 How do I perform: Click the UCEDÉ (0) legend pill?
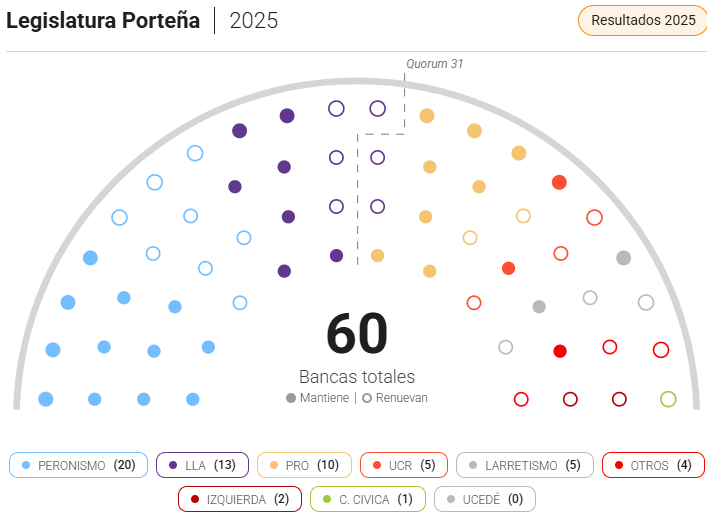pos(485,499)
